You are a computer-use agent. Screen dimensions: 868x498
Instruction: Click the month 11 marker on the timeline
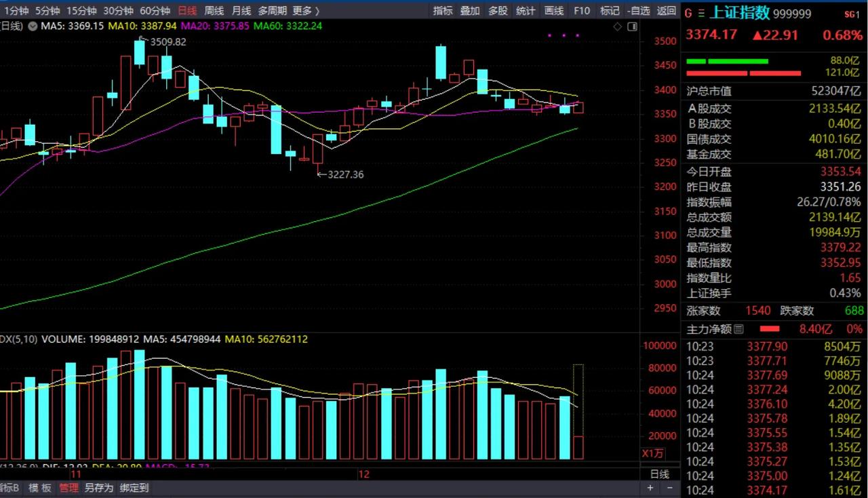(x=76, y=474)
